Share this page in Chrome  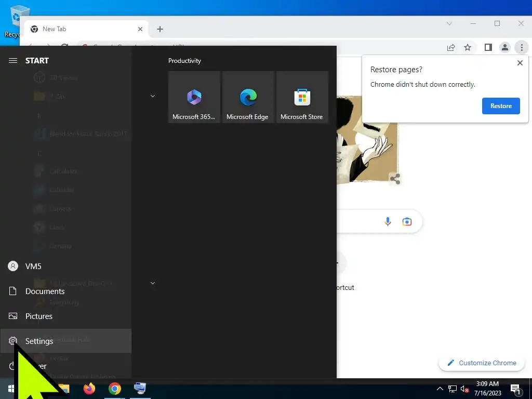pos(451,47)
